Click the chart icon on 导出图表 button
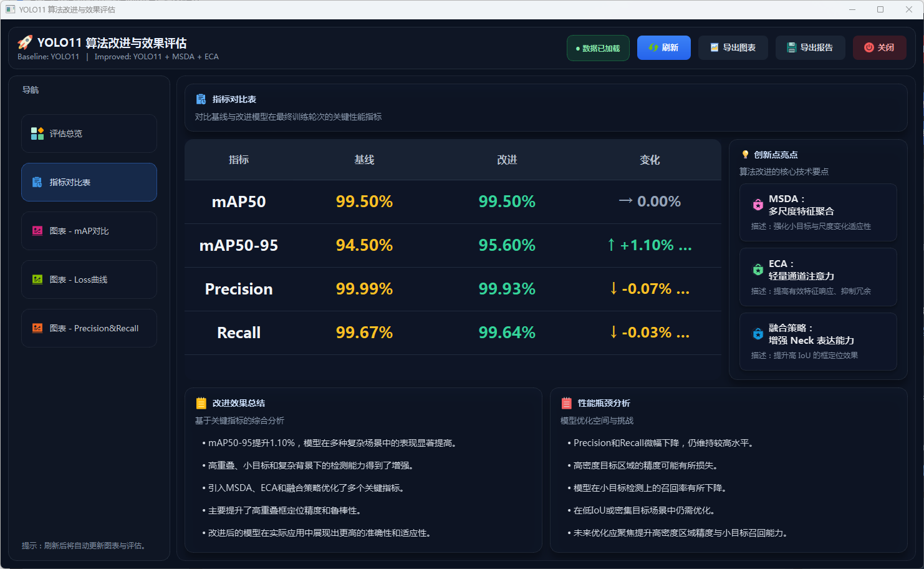The height and width of the screenshot is (569, 924). tap(715, 47)
